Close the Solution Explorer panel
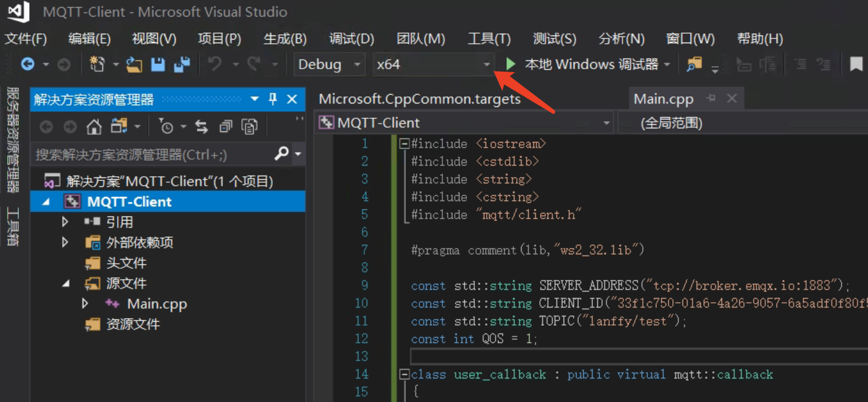 [292, 99]
